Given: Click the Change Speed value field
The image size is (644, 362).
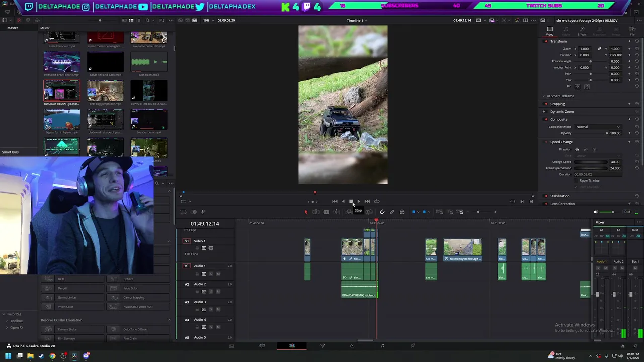Looking at the screenshot, I should click(615, 162).
